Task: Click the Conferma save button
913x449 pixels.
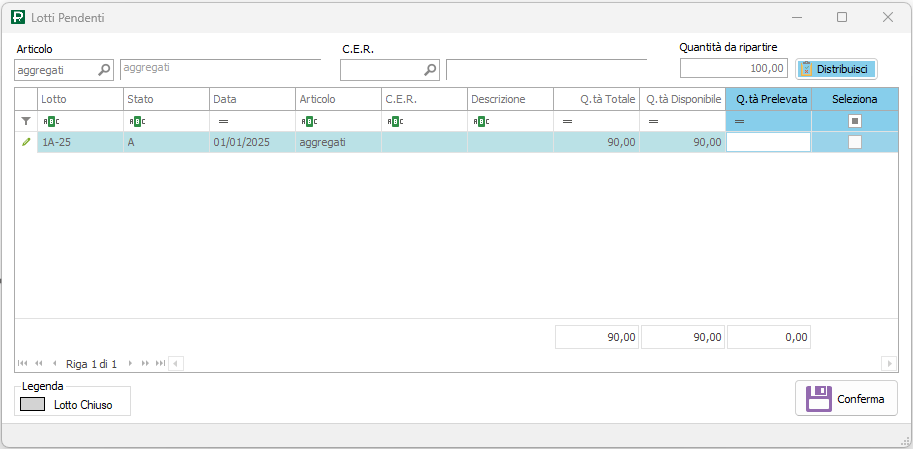Action: [x=846, y=398]
